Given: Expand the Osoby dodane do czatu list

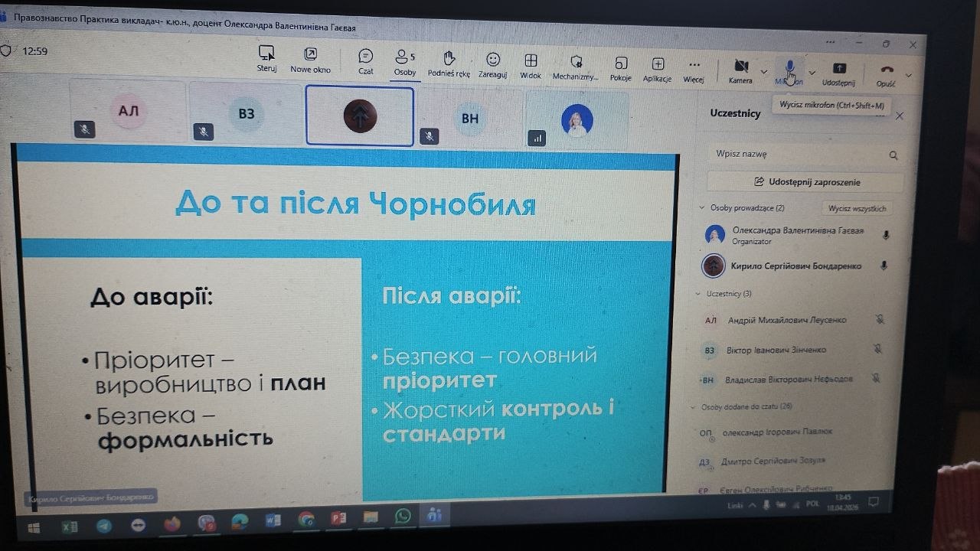Looking at the screenshot, I should click(695, 406).
